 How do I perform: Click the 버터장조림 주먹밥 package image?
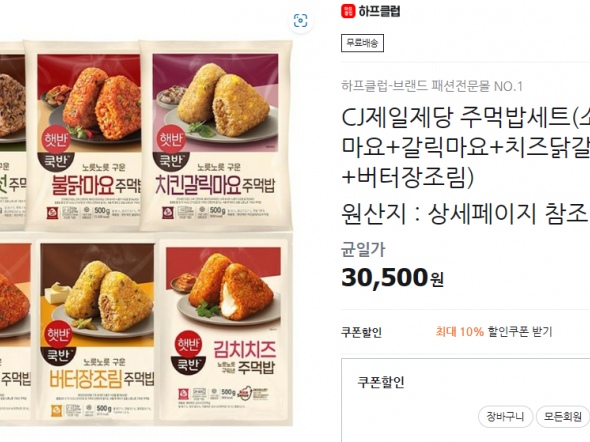click(x=97, y=331)
